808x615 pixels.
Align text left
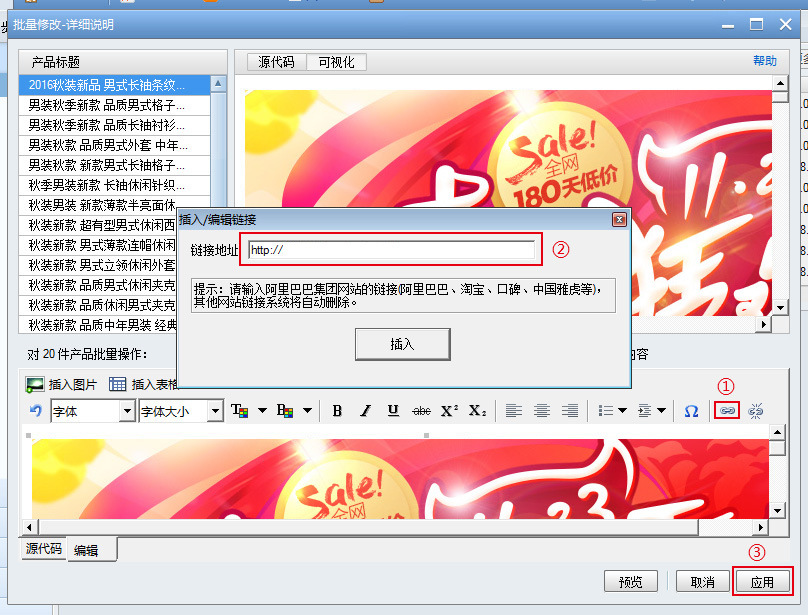coord(513,411)
